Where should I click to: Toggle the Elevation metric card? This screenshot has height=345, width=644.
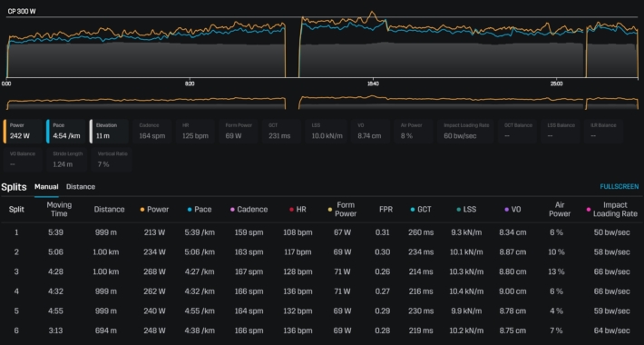(109, 131)
